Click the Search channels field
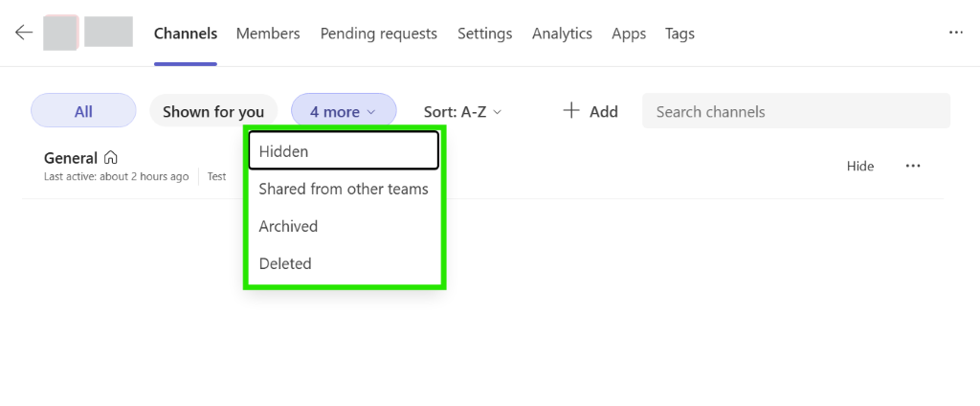The image size is (980, 406). pyautogui.click(x=795, y=111)
